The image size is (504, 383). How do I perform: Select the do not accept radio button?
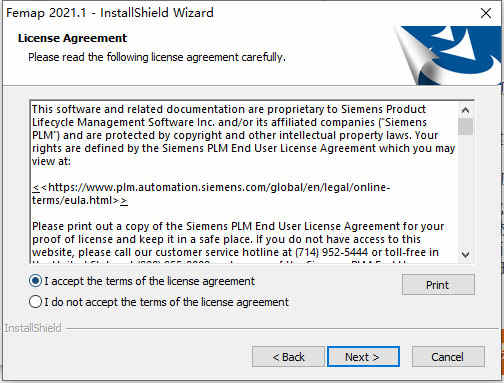tap(35, 302)
